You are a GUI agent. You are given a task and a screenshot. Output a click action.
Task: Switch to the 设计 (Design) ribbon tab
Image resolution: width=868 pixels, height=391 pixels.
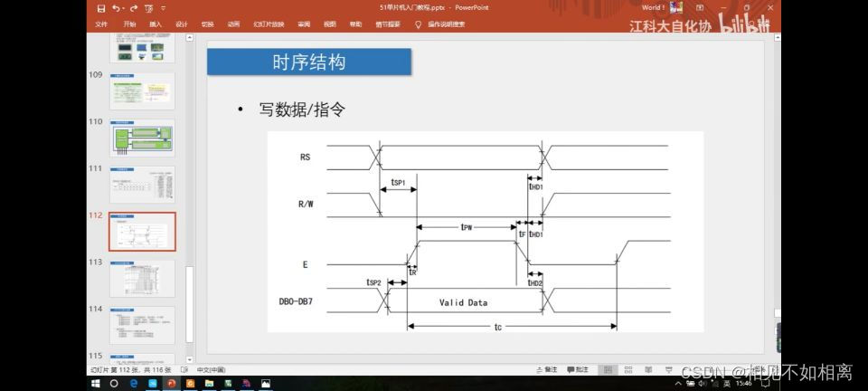tap(182, 24)
